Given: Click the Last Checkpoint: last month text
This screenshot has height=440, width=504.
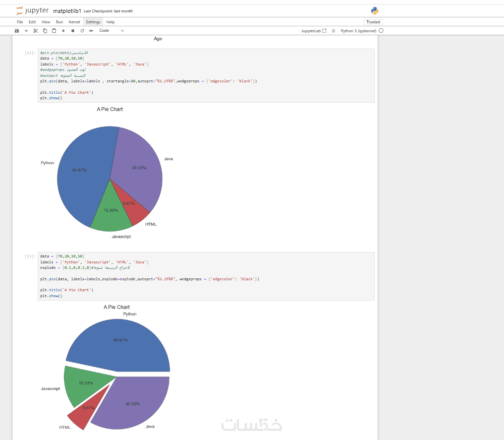Looking at the screenshot, I should click(x=108, y=11).
